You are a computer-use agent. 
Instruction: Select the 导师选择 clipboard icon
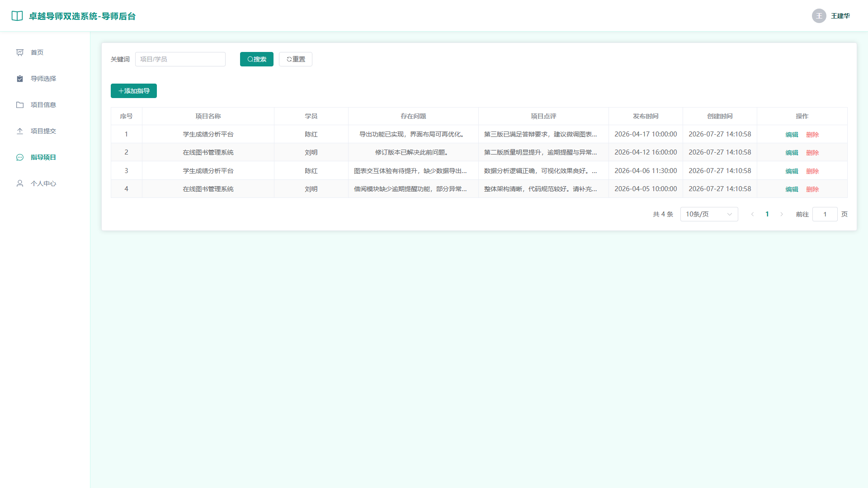point(20,79)
